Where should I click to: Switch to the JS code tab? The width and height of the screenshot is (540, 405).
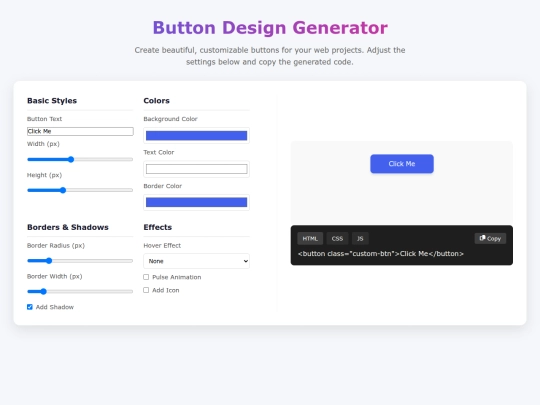[360, 238]
